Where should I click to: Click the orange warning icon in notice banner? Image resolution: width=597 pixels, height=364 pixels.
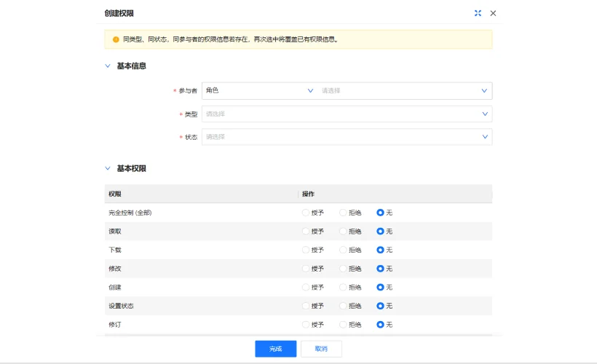click(116, 39)
